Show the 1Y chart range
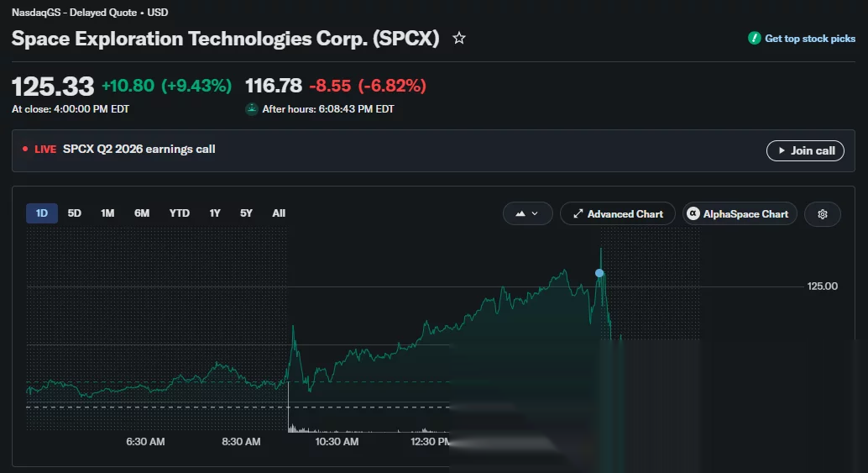The height and width of the screenshot is (473, 868). coord(215,213)
